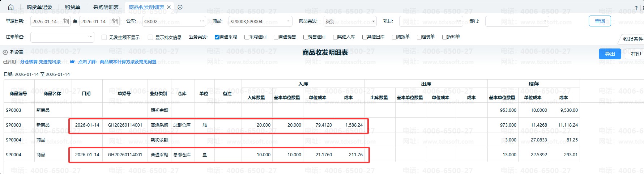Click the 商品 field ellipsis button
Screen dimensions: 644x174
(x=288, y=21)
